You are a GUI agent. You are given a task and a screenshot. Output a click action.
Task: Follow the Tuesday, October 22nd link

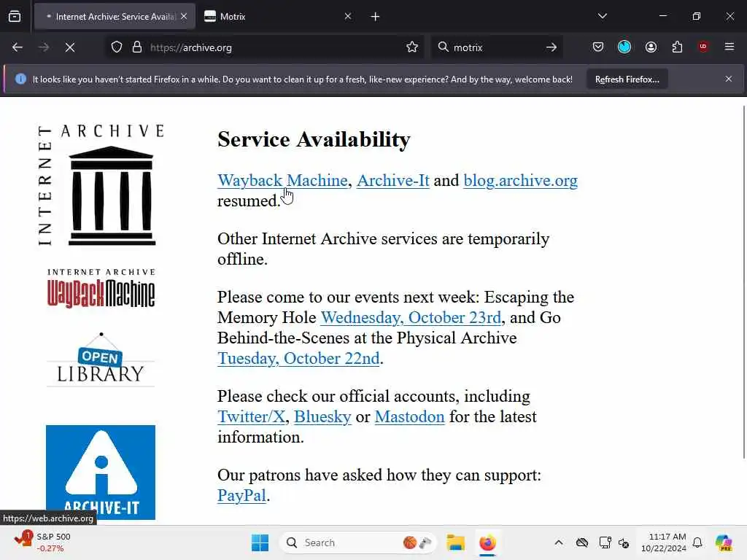pos(298,359)
